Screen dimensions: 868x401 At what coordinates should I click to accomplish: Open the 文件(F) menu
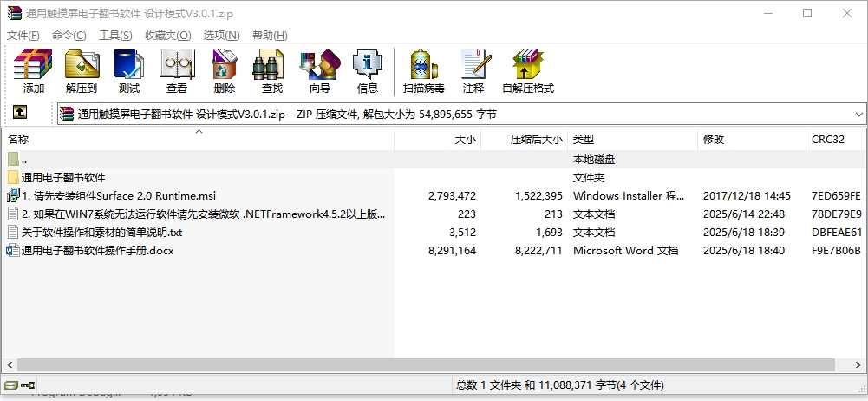pyautogui.click(x=23, y=36)
